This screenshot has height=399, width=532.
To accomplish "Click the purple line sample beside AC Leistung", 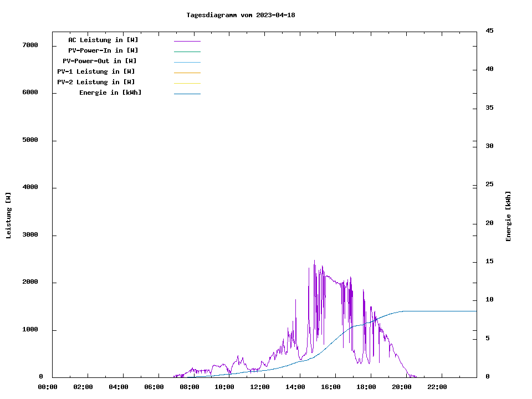I will click(x=187, y=41).
